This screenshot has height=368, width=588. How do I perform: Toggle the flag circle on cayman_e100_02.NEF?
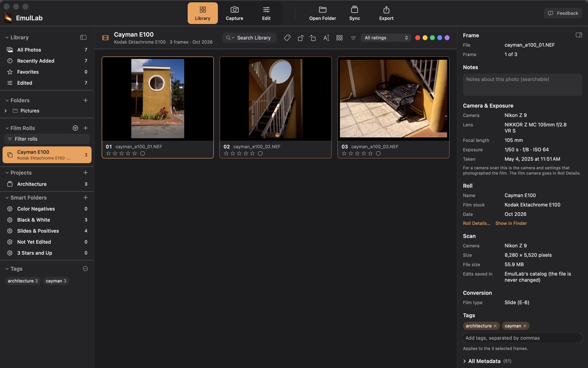click(260, 153)
